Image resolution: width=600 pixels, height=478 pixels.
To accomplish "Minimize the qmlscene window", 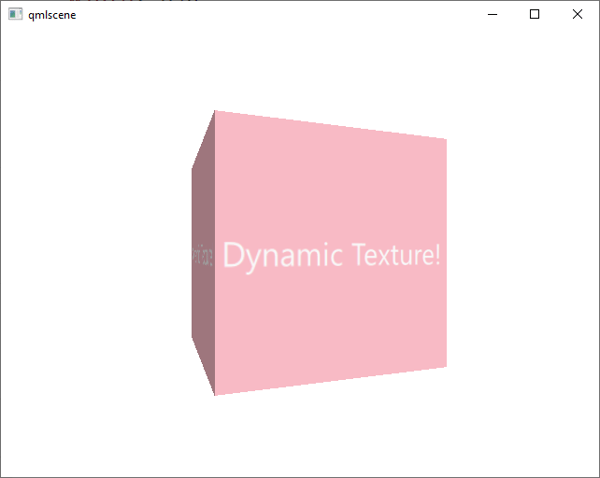I will pyautogui.click(x=492, y=14).
